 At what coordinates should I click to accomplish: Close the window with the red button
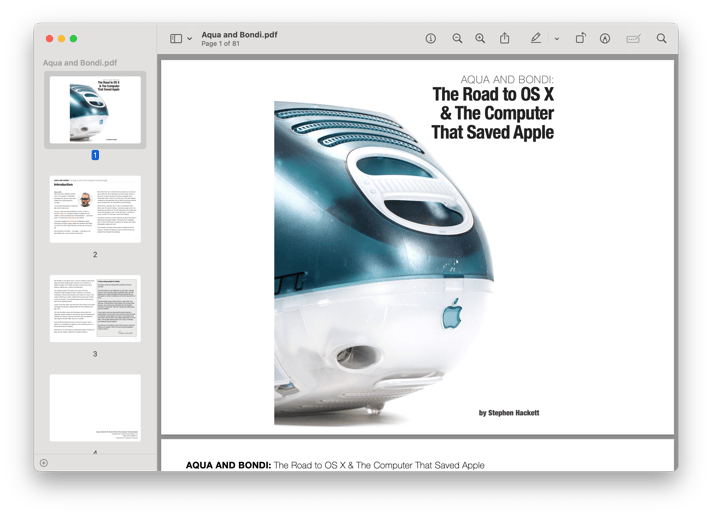point(49,39)
